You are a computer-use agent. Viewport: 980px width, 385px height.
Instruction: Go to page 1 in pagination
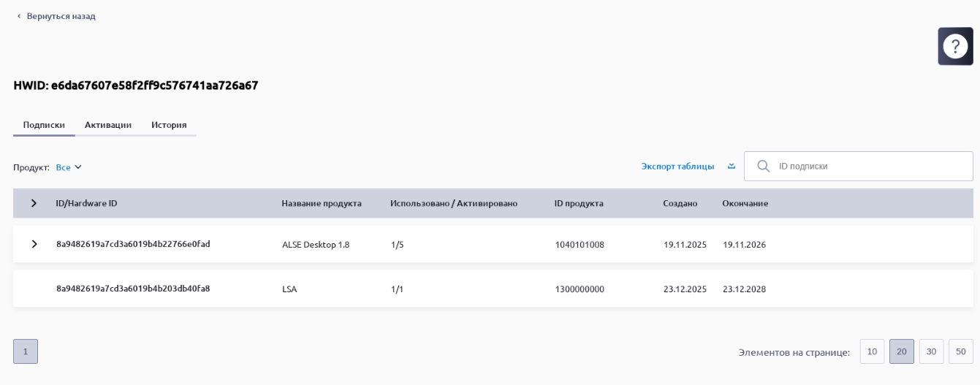coord(26,351)
